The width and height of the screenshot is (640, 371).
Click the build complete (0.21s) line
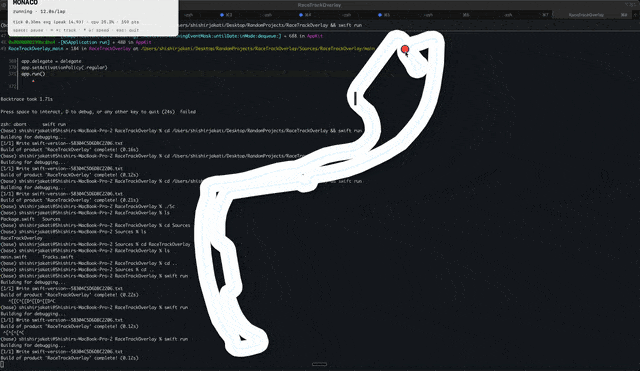pos(69,200)
